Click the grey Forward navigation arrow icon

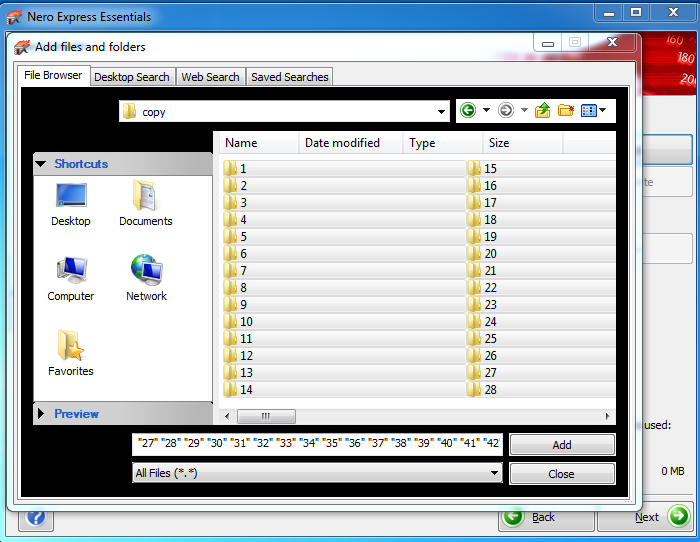[506, 110]
